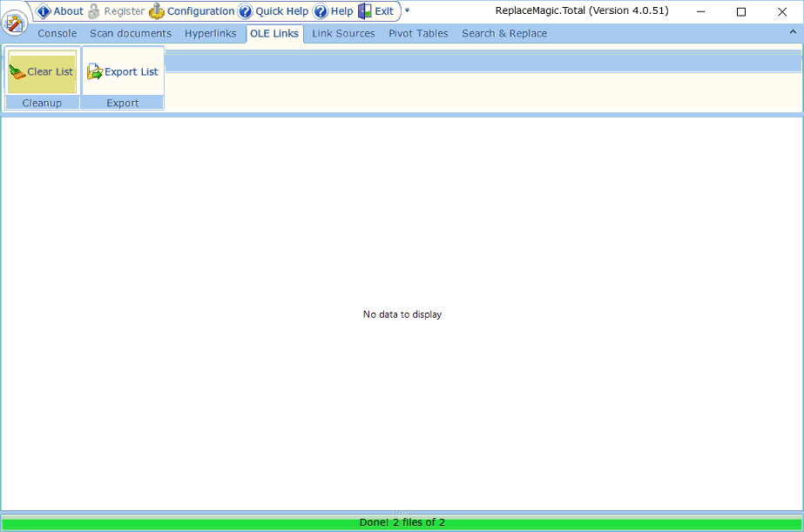This screenshot has height=532, width=804.
Task: Click the green progress bar showing Done
Action: coord(402,522)
